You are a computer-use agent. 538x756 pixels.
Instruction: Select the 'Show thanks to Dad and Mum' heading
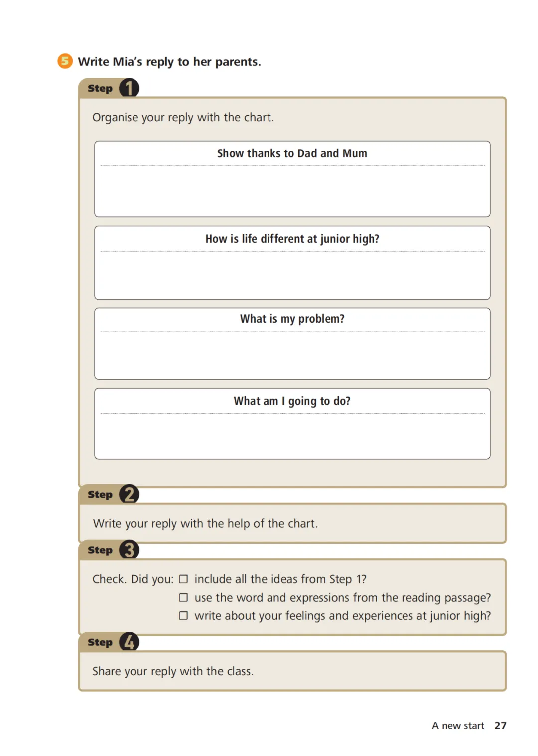coord(292,153)
